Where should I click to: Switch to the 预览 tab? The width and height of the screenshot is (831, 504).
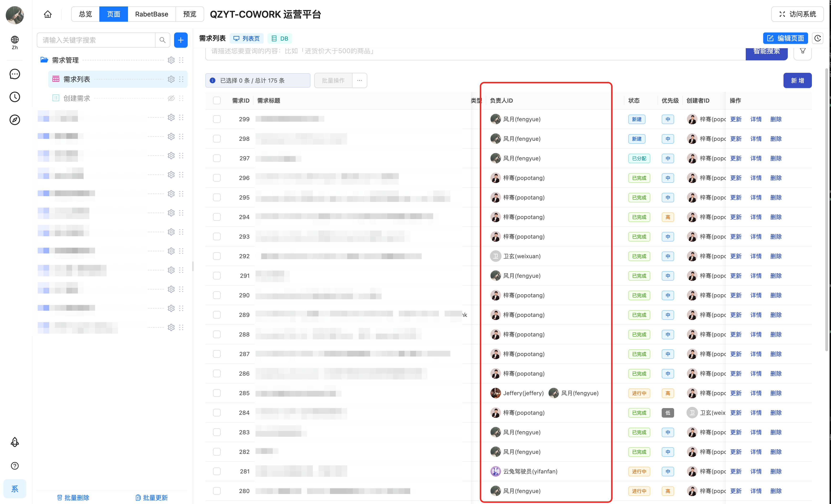coord(190,14)
